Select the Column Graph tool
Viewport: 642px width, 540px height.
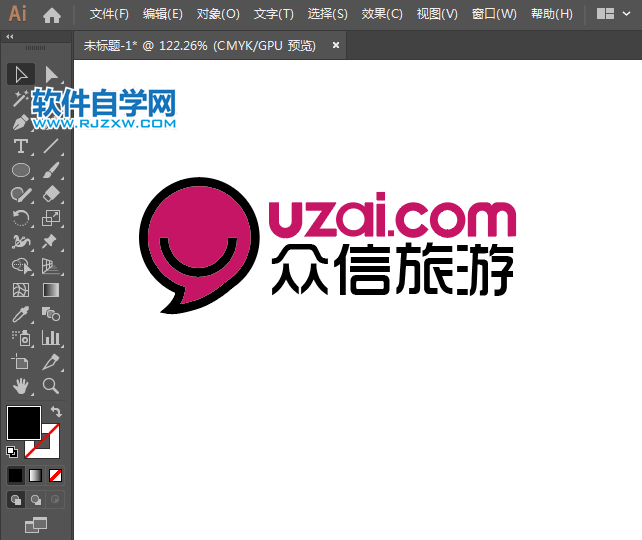(51, 338)
